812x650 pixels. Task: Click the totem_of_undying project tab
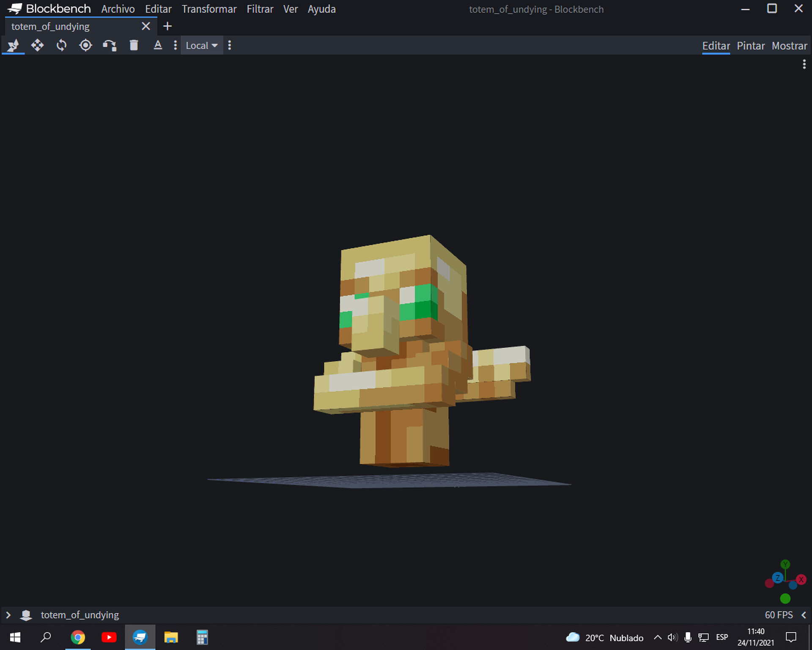click(50, 26)
